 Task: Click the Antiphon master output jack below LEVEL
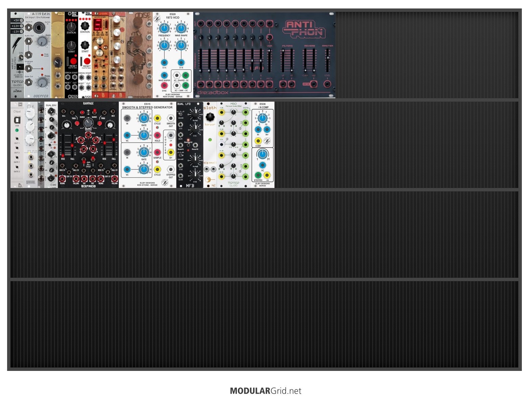click(327, 84)
